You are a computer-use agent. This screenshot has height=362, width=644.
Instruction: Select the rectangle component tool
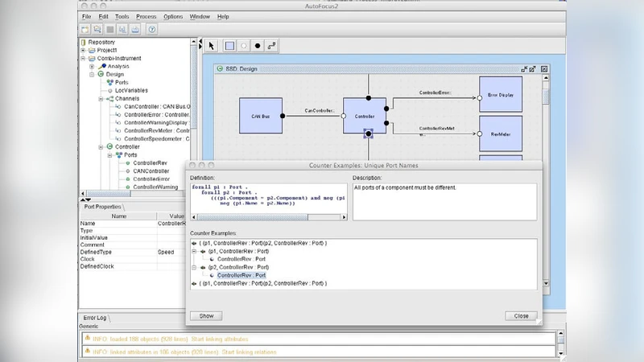(x=229, y=46)
